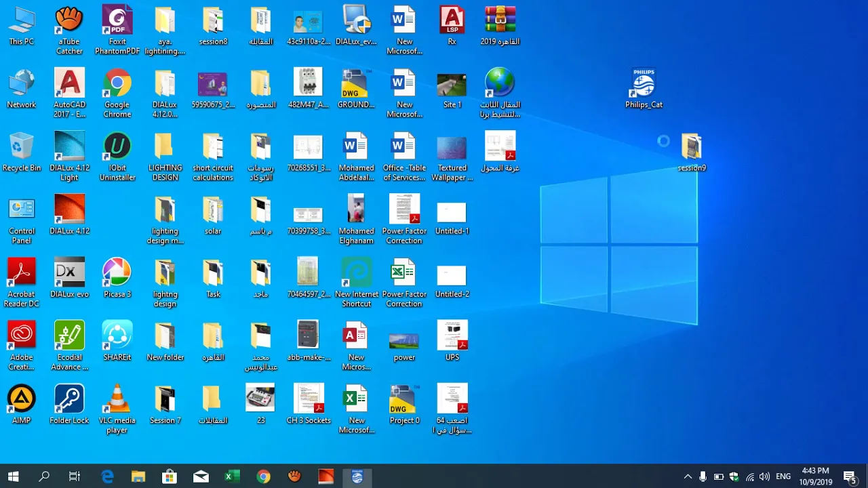This screenshot has height=488, width=868.
Task: Select the Power Factor Correction PDF file
Action: (404, 220)
